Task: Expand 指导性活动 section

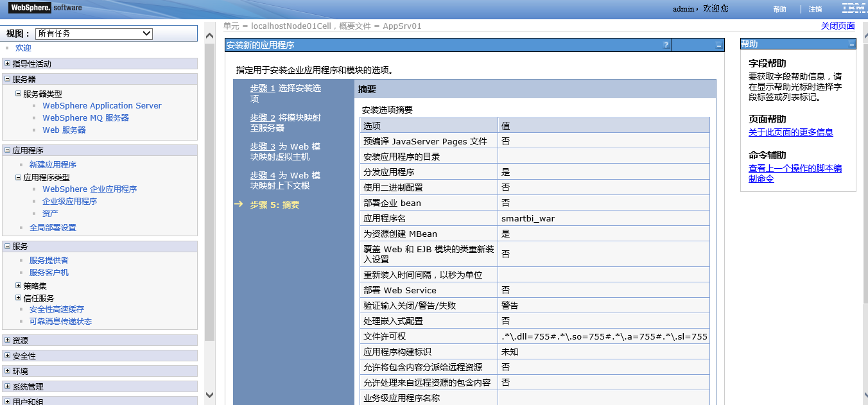Action: pos(8,64)
